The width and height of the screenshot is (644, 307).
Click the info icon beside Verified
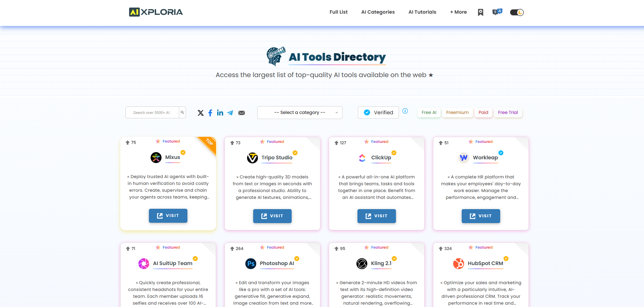[405, 111]
